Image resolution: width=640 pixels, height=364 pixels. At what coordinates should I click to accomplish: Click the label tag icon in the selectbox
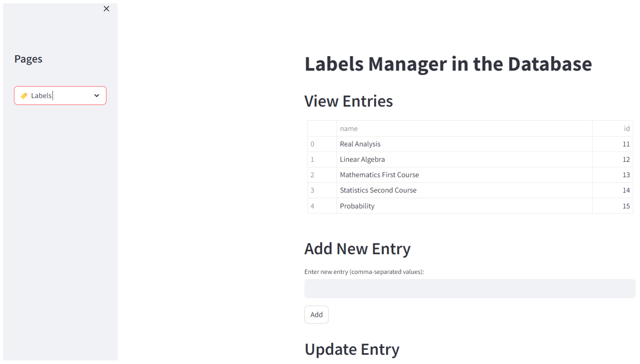24,96
